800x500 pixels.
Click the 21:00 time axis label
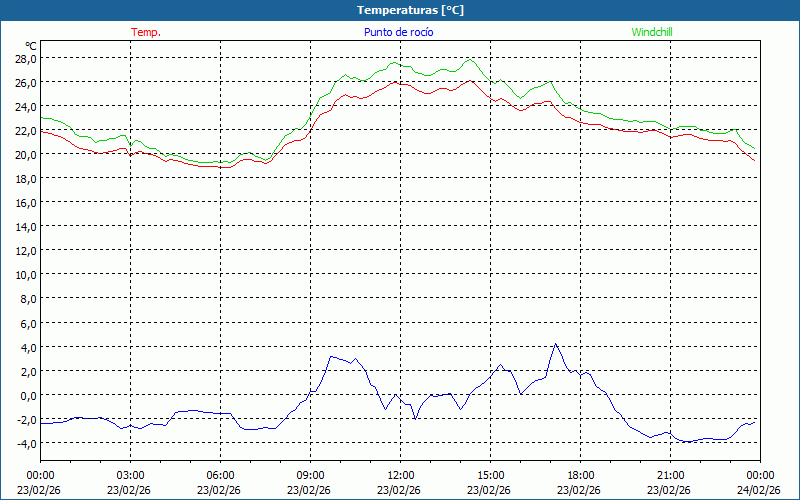pos(670,475)
